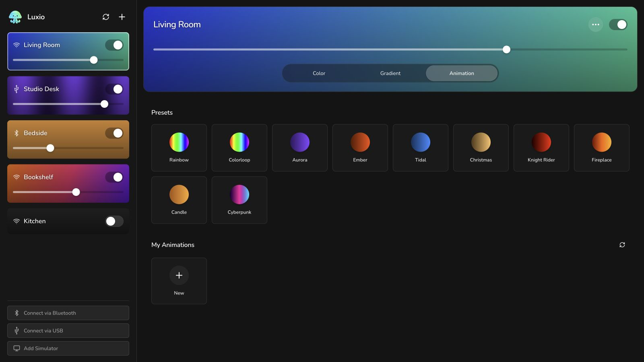
Task: Click the Wi-Fi icon on Bookshelf card
Action: tap(17, 177)
